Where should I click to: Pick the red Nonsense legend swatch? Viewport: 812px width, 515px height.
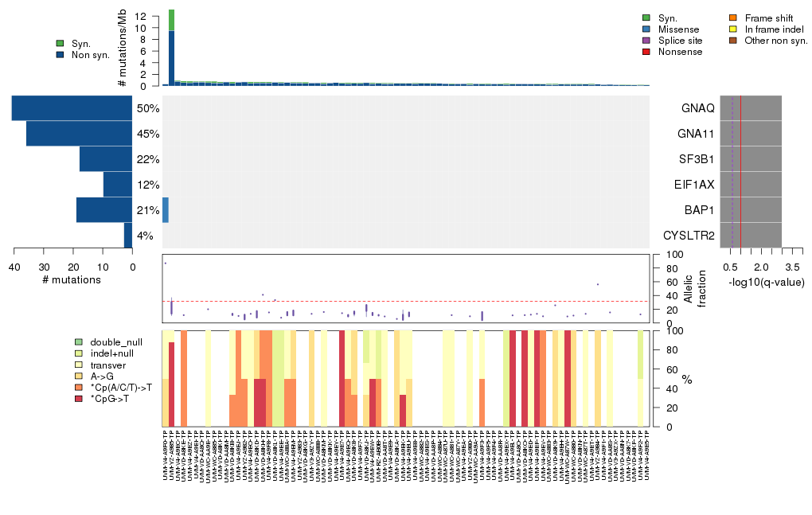coord(646,52)
